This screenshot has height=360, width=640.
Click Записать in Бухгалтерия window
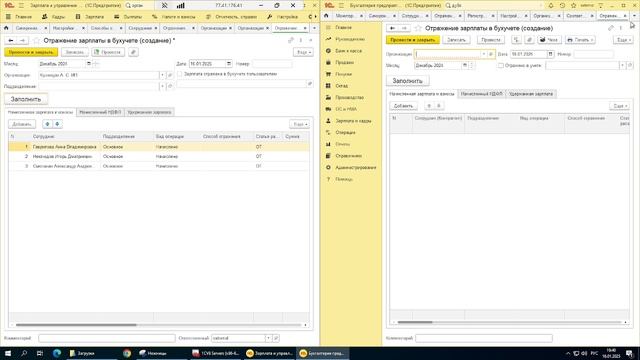(x=456, y=40)
